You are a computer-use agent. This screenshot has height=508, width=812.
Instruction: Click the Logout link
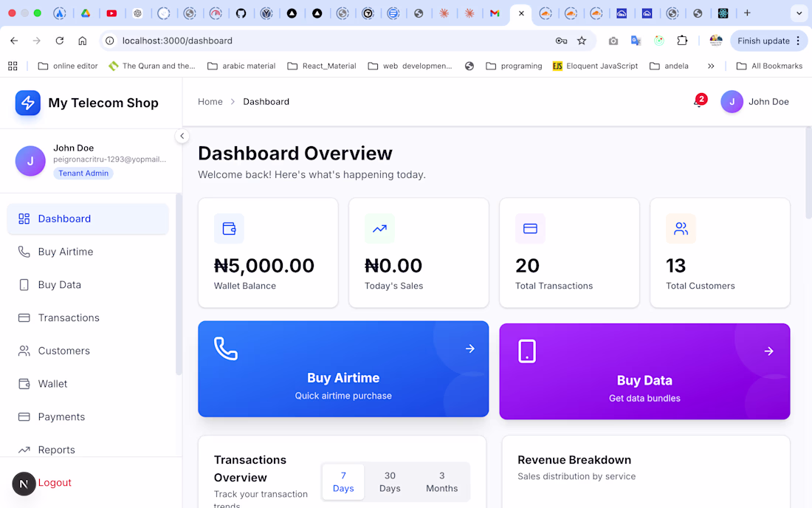click(55, 483)
